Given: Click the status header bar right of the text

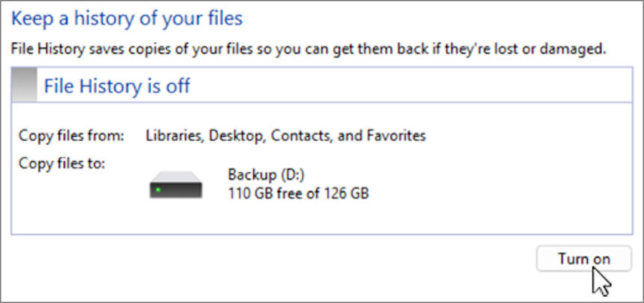Looking at the screenshot, I should click(410, 85).
